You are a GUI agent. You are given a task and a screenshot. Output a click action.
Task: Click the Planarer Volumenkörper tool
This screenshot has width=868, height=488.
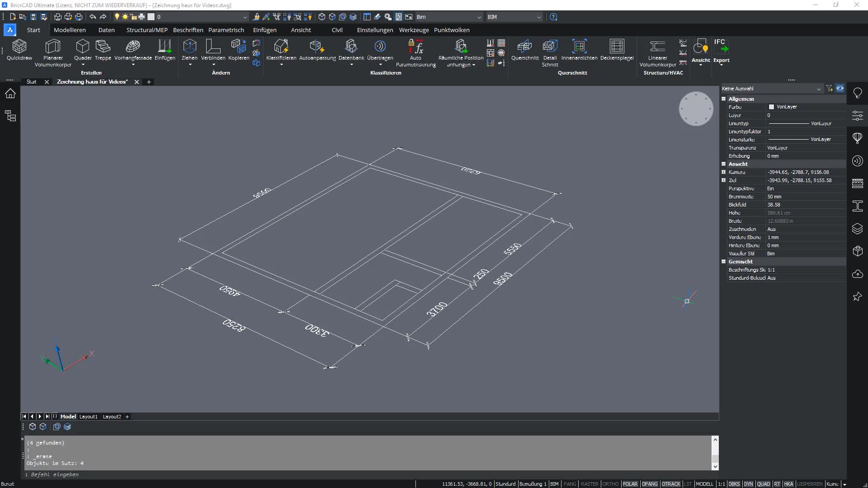coord(53,53)
